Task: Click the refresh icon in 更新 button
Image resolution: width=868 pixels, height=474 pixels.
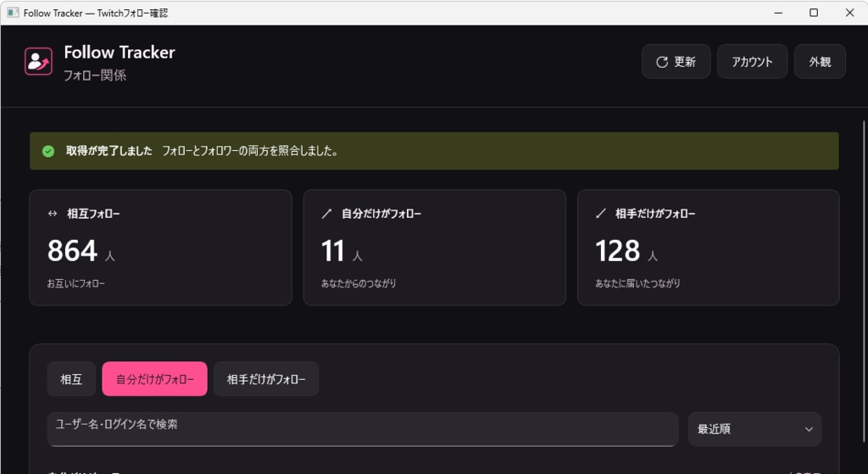Action: coord(661,62)
